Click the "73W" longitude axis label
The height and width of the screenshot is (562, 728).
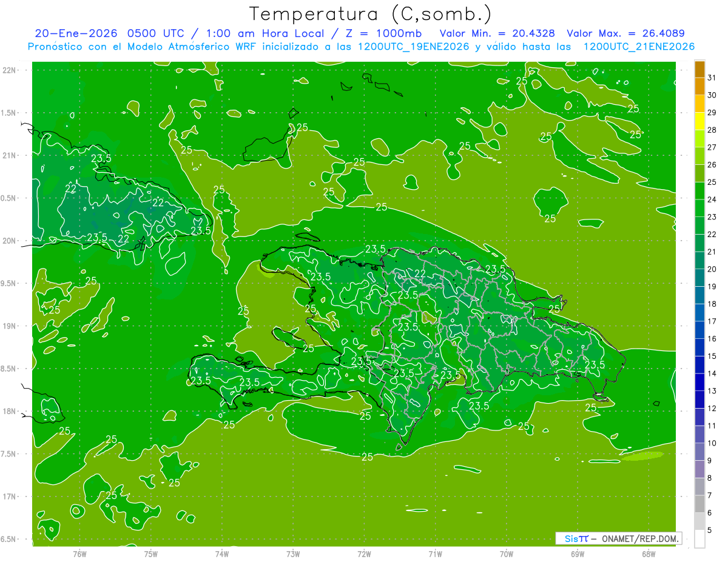pos(293,554)
